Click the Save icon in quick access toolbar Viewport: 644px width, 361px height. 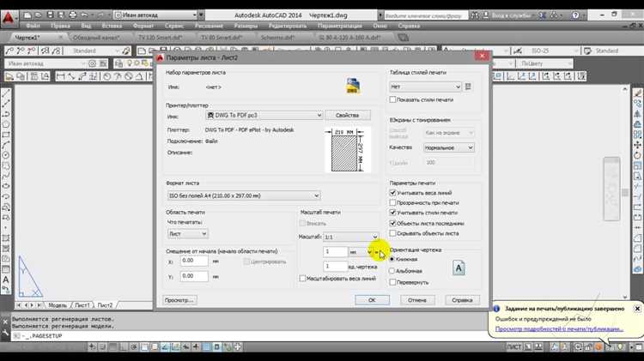point(50,15)
